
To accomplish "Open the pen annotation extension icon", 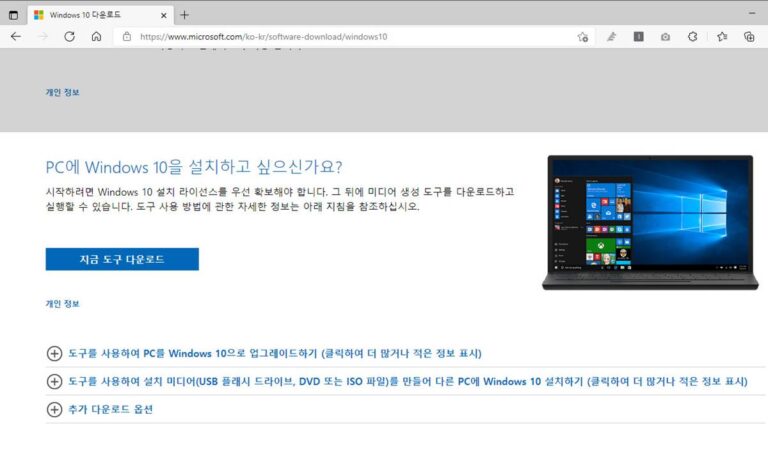I will [611, 37].
